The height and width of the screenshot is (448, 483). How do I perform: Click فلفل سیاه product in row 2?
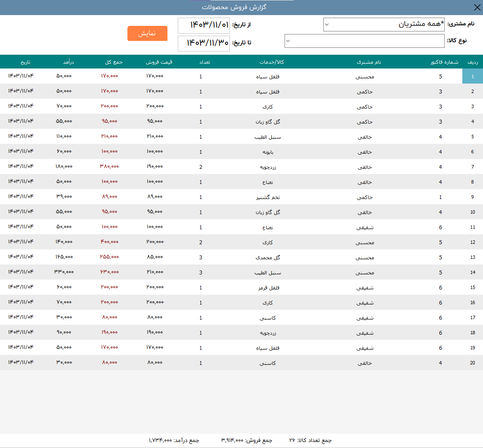coord(268,92)
